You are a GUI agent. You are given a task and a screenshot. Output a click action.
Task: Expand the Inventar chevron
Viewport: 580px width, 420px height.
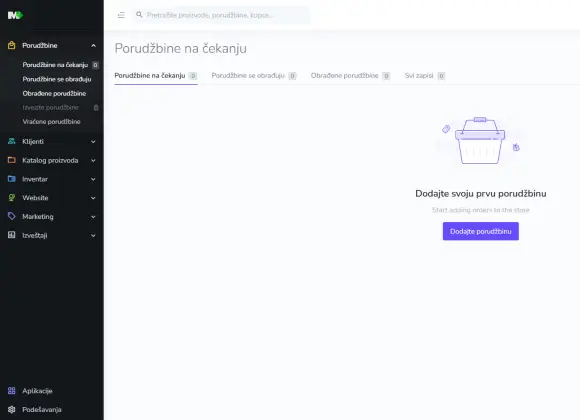[x=93, y=179]
